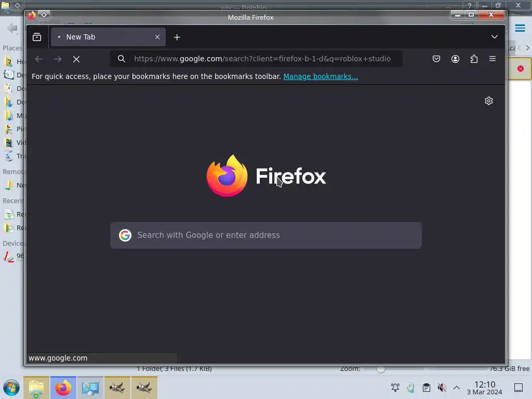The width and height of the screenshot is (532, 399).
Task: Open notifications bell in system tray
Action: tap(395, 387)
